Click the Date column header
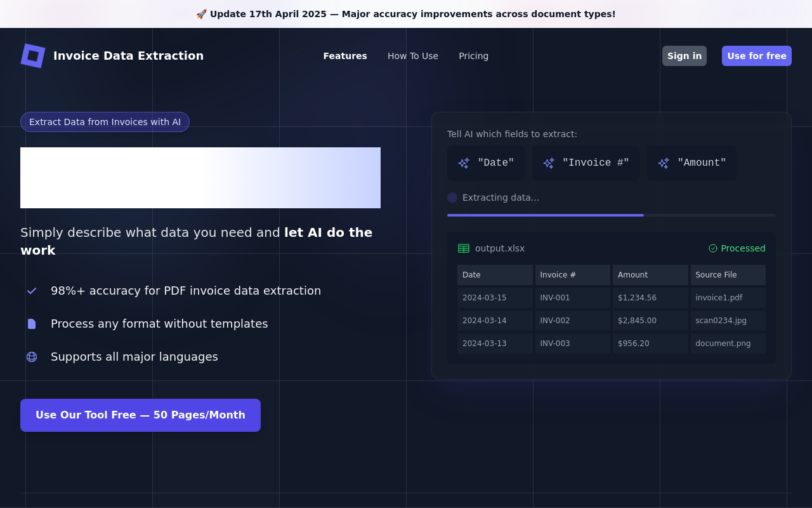 click(495, 275)
